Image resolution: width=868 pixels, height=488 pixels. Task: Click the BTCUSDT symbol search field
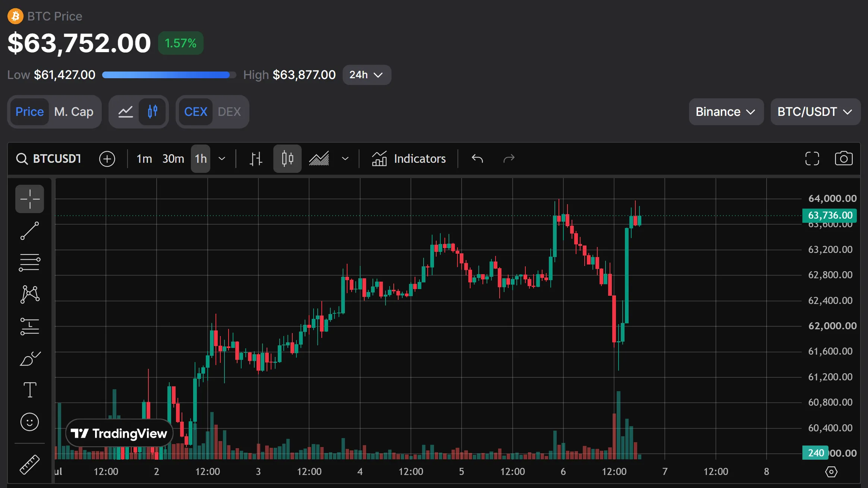tap(57, 159)
